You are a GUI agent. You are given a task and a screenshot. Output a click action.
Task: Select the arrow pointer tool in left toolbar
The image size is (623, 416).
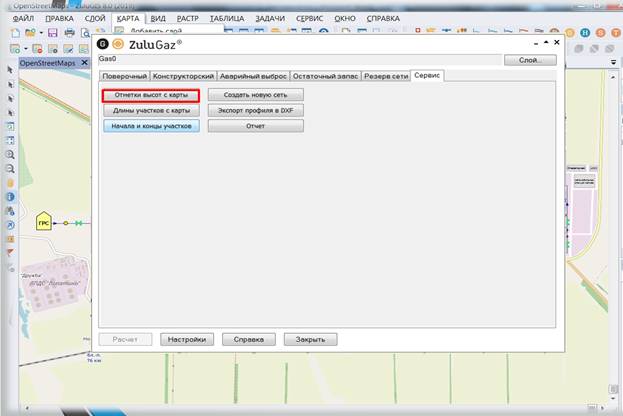point(11,69)
